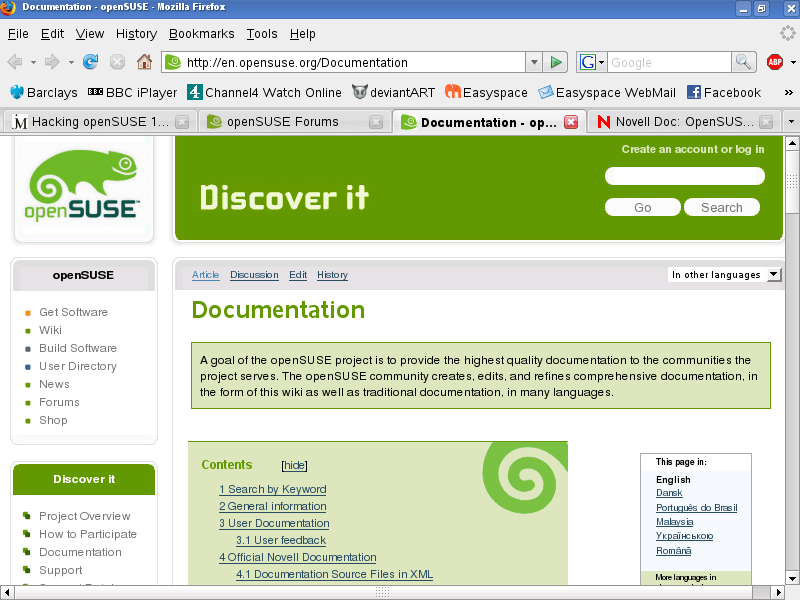Close the openSUSE Forums tab
Screen dimensions: 800x600
click(x=376, y=122)
